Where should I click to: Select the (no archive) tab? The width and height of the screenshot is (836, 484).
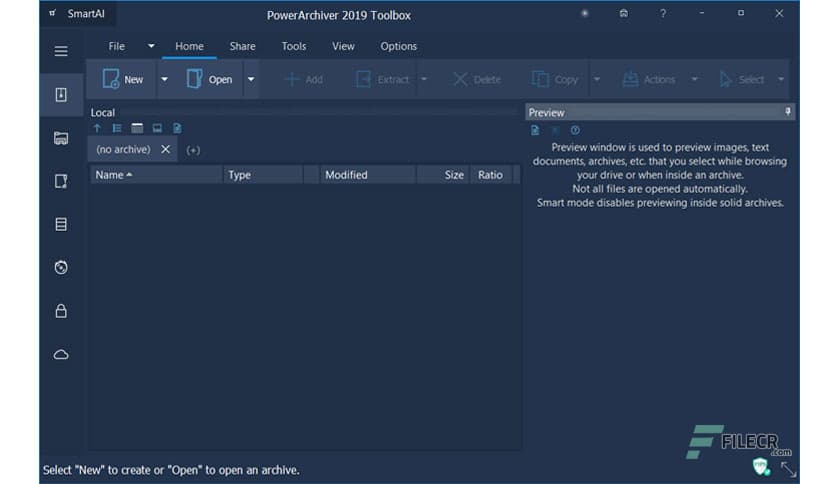coord(123,149)
